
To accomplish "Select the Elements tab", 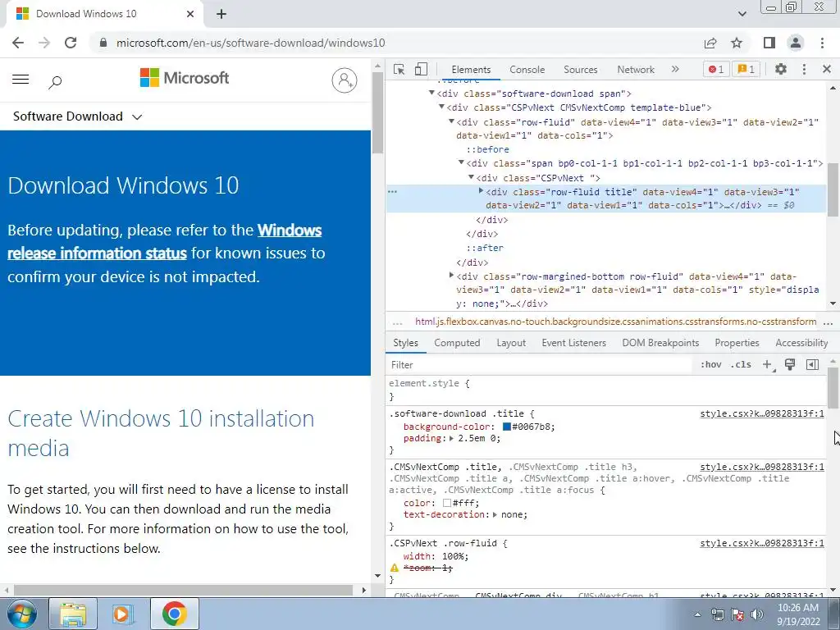I will tap(471, 70).
